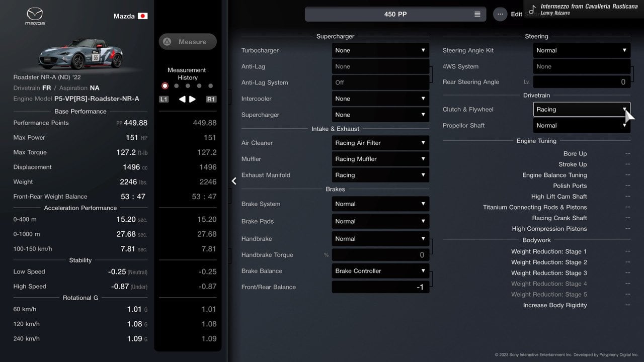Open the Propellor Shaft dropdown

[582, 125]
